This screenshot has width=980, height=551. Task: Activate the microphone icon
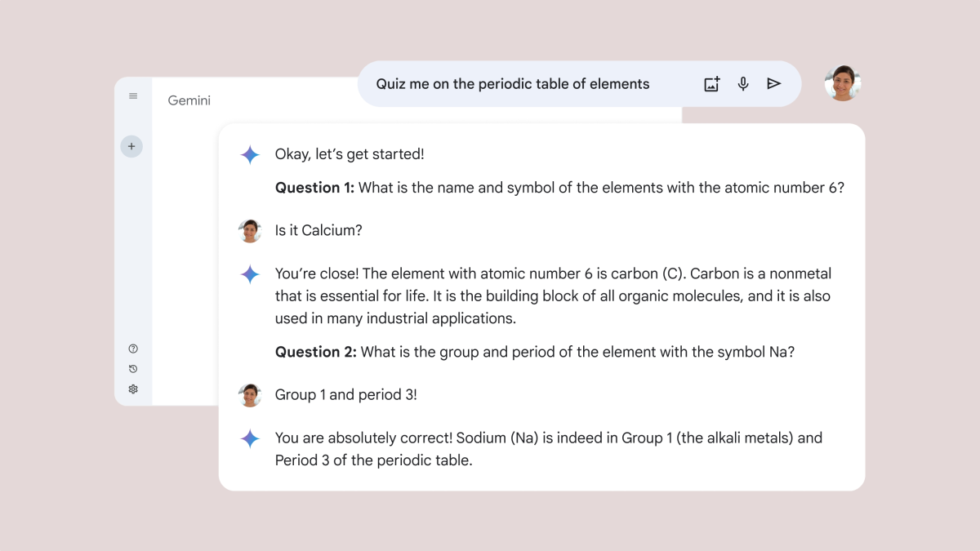(743, 84)
